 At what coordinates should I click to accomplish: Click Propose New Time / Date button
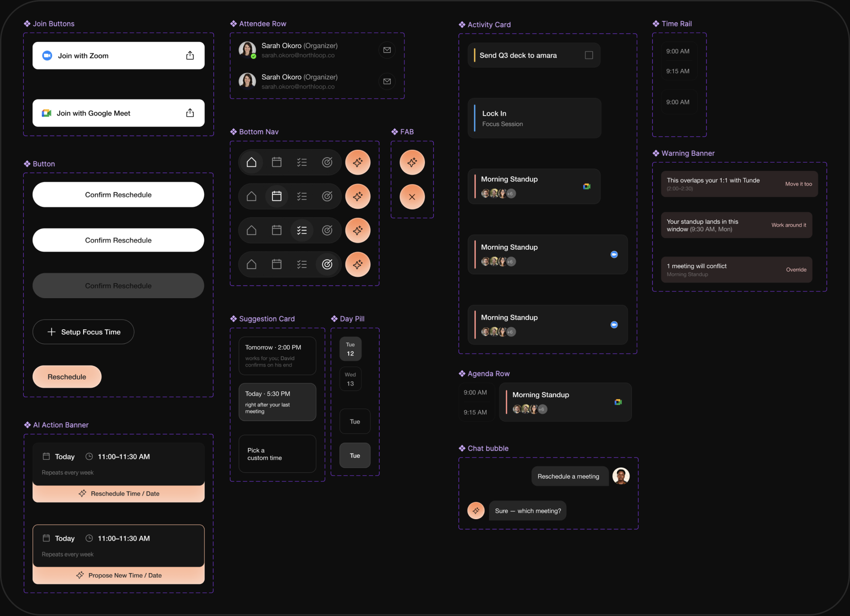(118, 575)
